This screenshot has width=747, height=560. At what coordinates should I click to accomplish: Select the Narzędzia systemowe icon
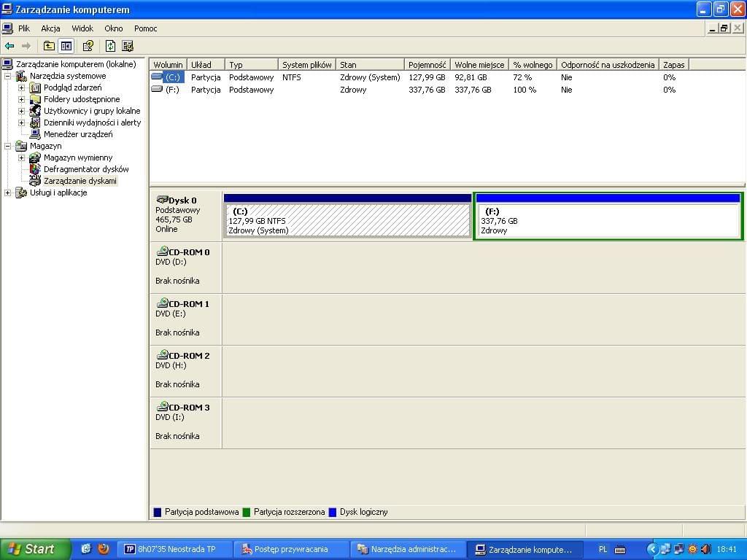[21, 76]
